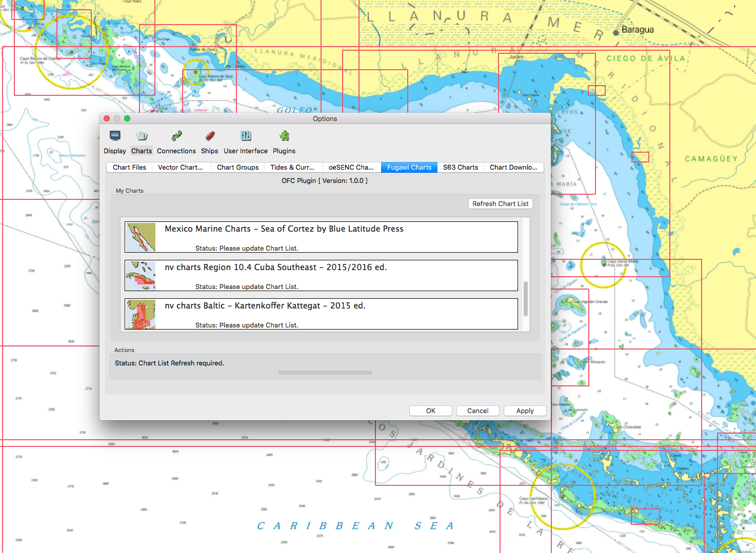
Task: Open the Display options icon
Action: click(x=115, y=136)
